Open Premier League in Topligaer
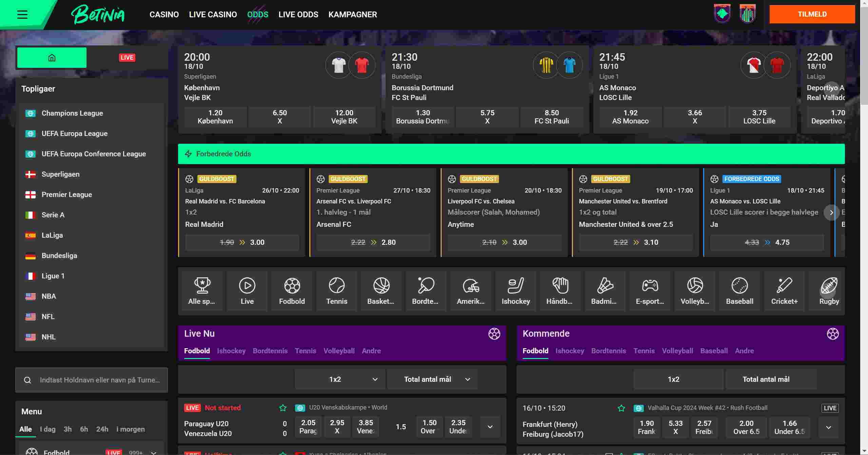868x455 pixels. click(x=92, y=195)
